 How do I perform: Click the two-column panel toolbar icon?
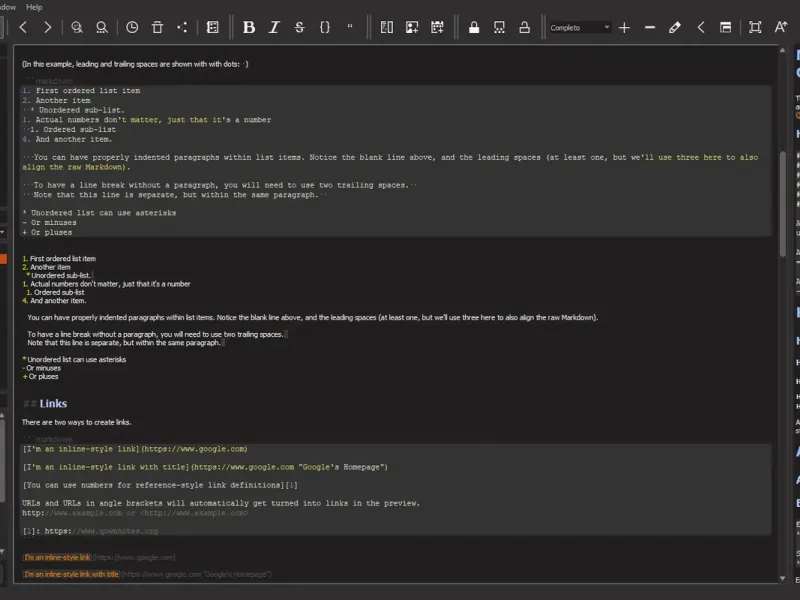pos(387,28)
